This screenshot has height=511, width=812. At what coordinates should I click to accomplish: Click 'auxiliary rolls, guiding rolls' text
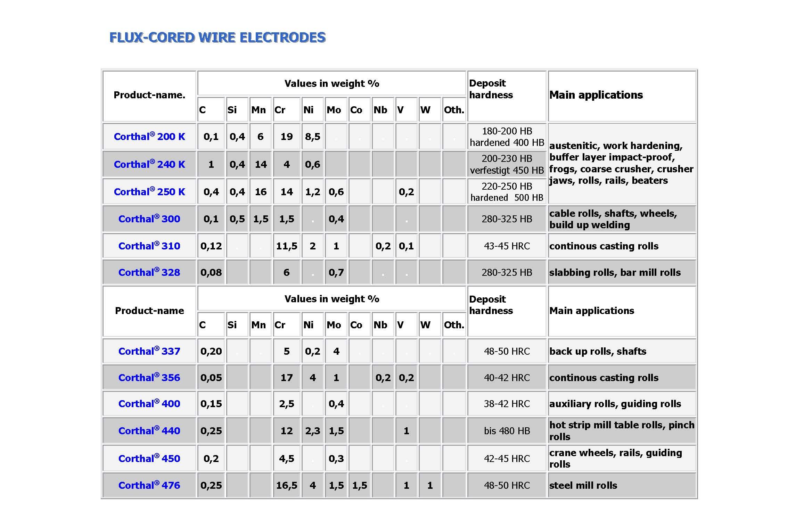(615, 404)
